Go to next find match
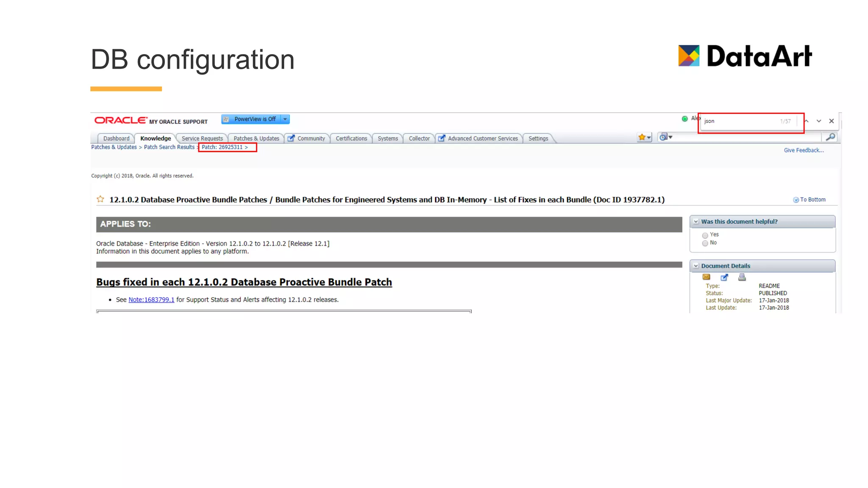The width and height of the screenshot is (868, 488). [819, 121]
